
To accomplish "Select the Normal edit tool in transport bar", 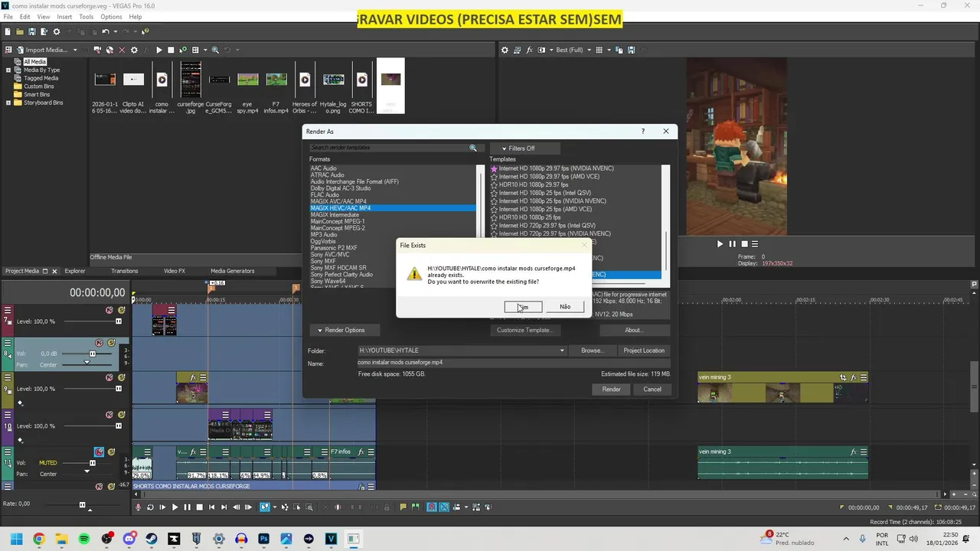I will click(x=265, y=507).
